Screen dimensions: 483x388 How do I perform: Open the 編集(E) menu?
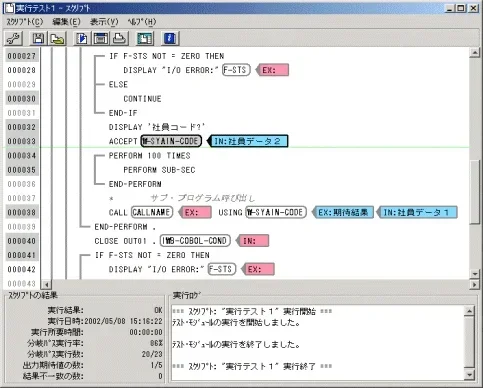[66, 22]
